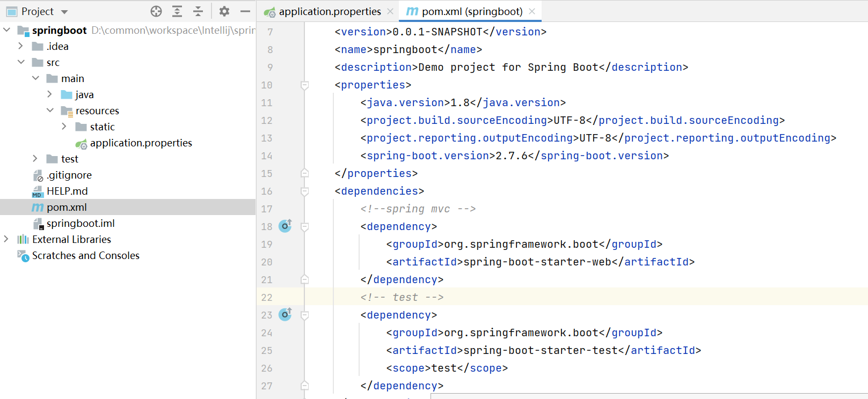Viewport: 868px width, 399px height.
Task: Fold the properties block at line 10
Action: click(304, 85)
